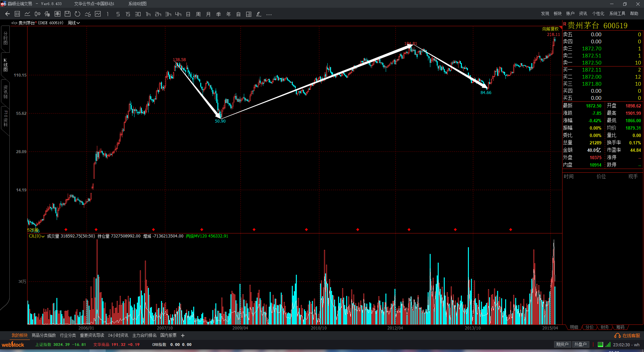Open the F10资料 side tab
This screenshot has width=644, height=352.
click(x=5, y=118)
